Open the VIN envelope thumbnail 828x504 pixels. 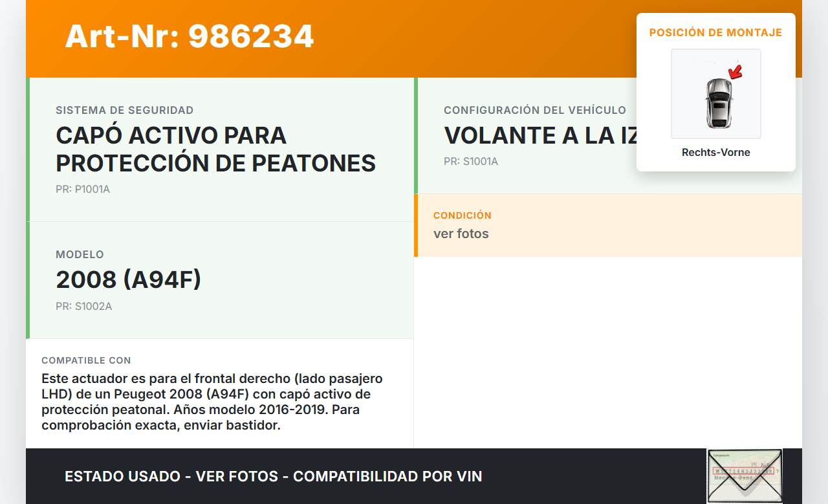[745, 476]
